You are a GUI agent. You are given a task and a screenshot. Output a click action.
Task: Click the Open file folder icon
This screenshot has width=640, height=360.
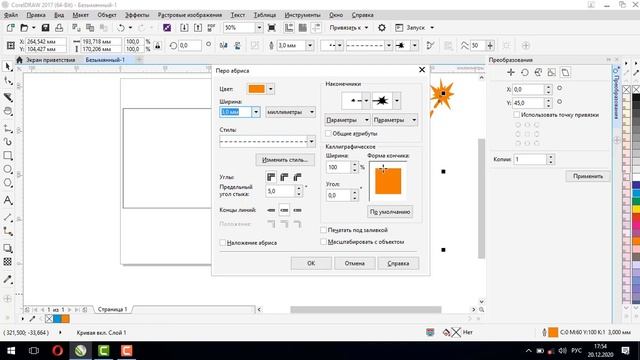(x=24, y=28)
